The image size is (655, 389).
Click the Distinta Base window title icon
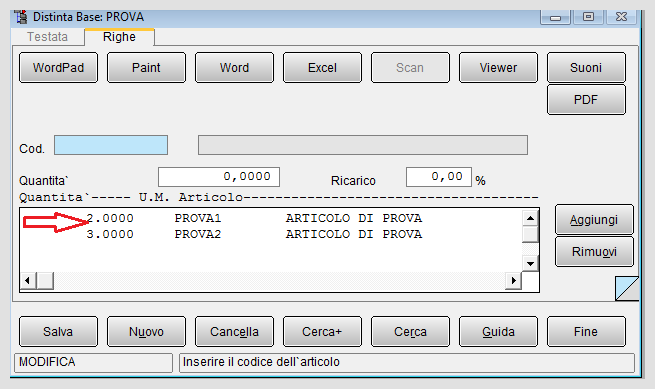(21, 17)
